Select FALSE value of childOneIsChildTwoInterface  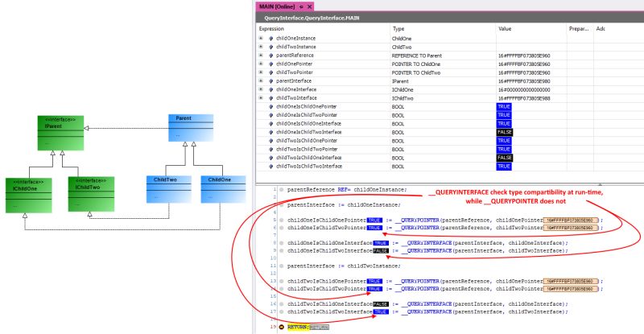[x=505, y=132]
